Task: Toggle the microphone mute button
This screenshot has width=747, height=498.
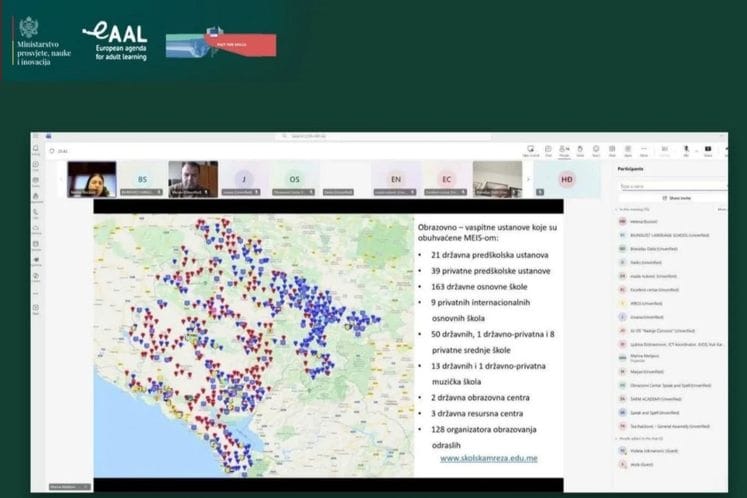Action: point(686,150)
